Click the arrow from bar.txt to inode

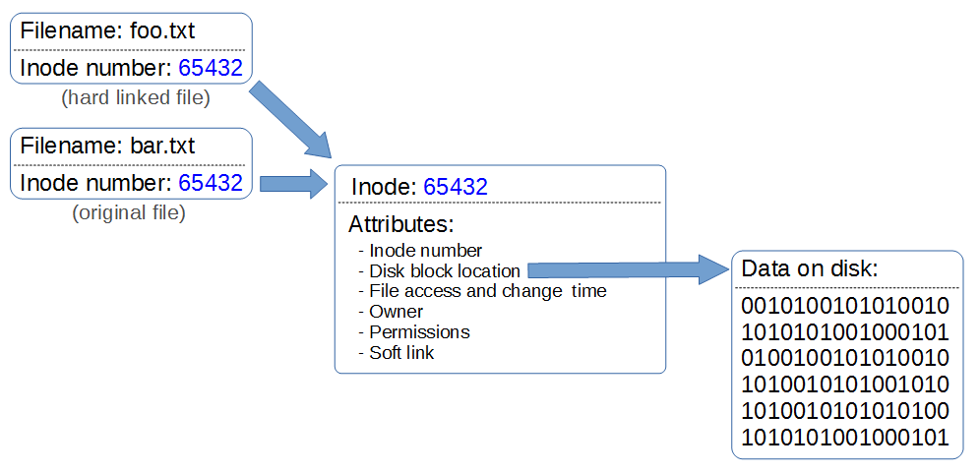click(292, 184)
